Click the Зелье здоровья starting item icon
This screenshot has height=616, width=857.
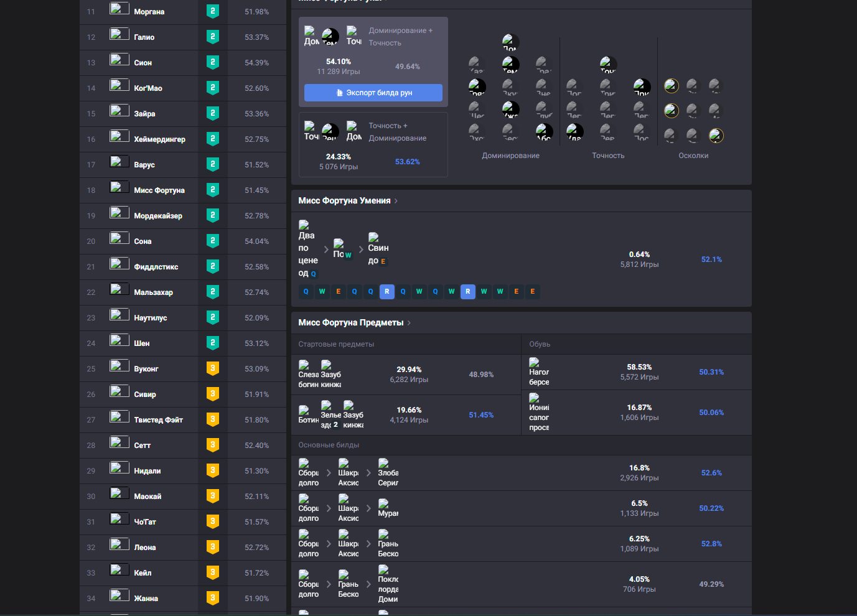coord(330,415)
